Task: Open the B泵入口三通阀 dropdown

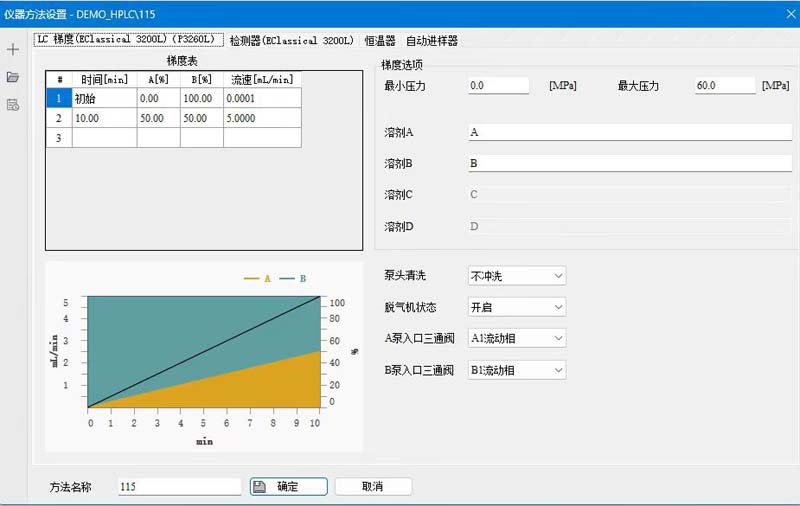Action: pyautogui.click(x=517, y=370)
